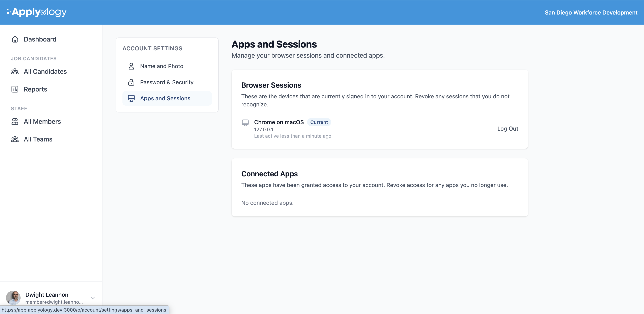
Task: Click the Reports chart icon
Action: 15,89
